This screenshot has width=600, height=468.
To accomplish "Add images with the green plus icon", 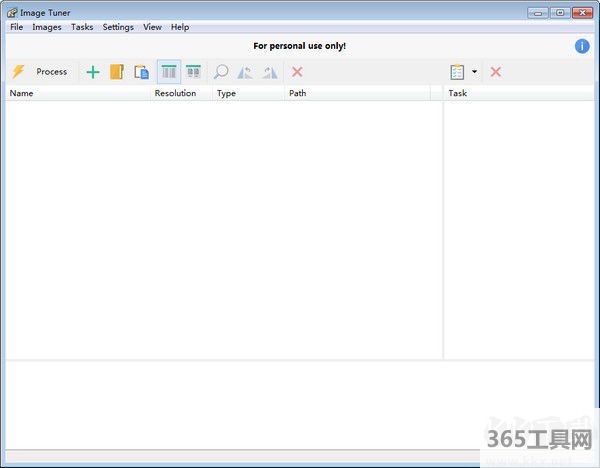I will 93,72.
